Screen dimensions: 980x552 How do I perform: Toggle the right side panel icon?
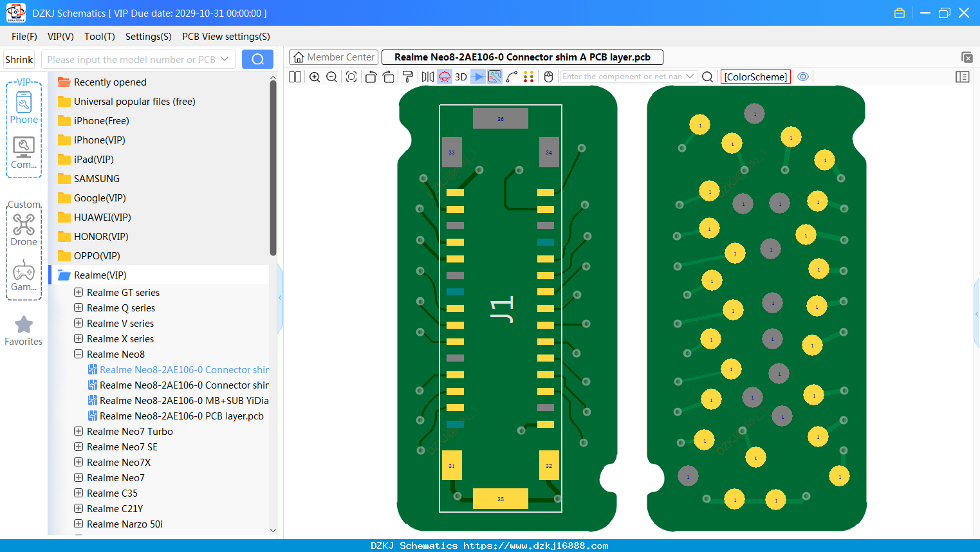(x=963, y=77)
